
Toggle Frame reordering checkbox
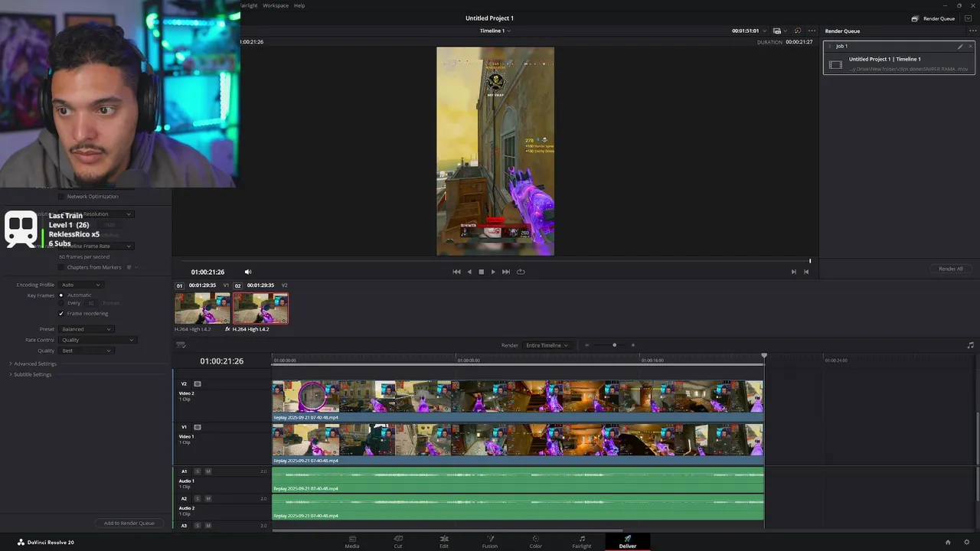click(61, 314)
